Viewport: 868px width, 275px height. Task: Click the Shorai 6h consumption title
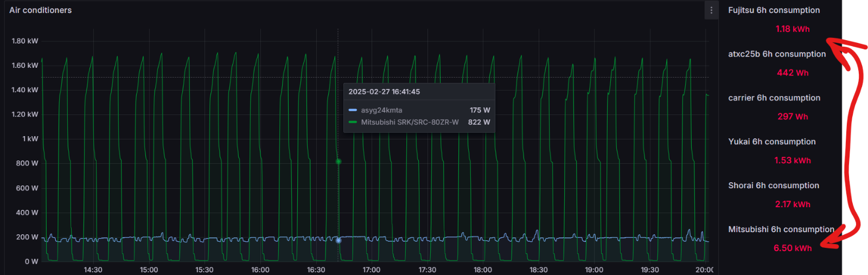click(774, 186)
